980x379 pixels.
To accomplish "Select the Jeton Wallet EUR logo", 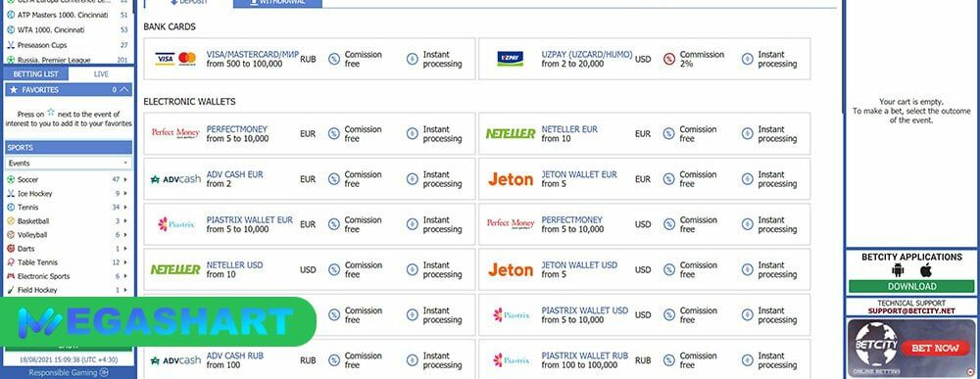I will coord(511,179).
